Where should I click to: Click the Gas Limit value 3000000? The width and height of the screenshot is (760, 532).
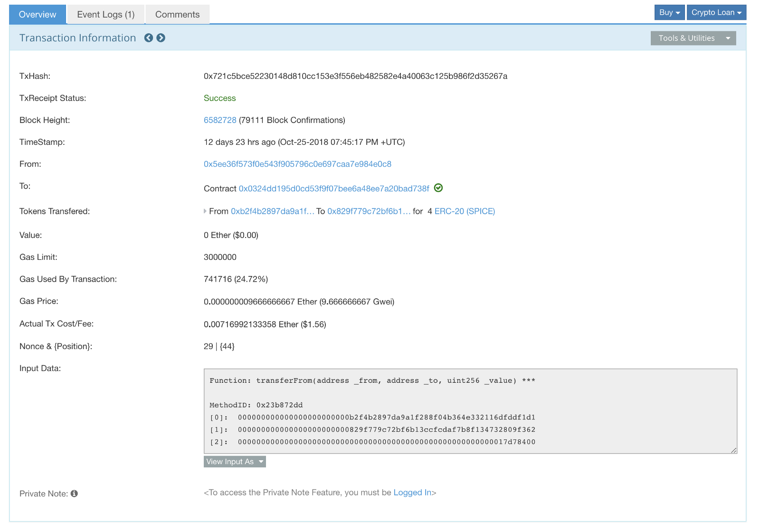tap(220, 257)
